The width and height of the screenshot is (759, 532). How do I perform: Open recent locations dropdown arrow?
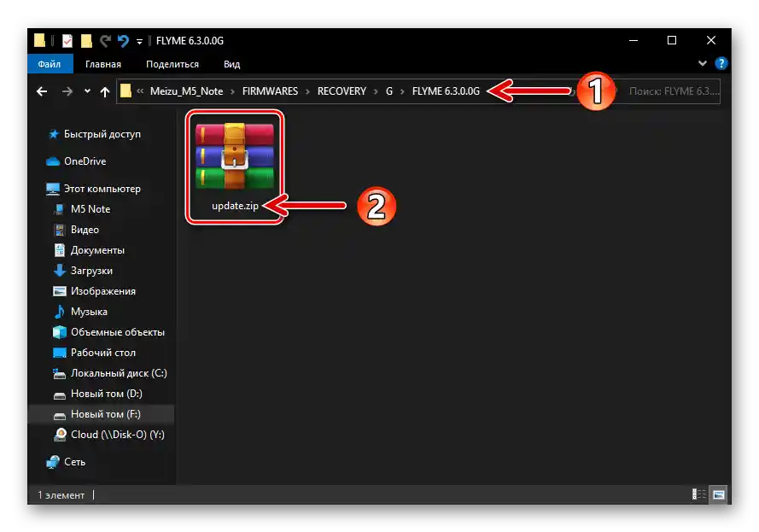pyautogui.click(x=87, y=91)
